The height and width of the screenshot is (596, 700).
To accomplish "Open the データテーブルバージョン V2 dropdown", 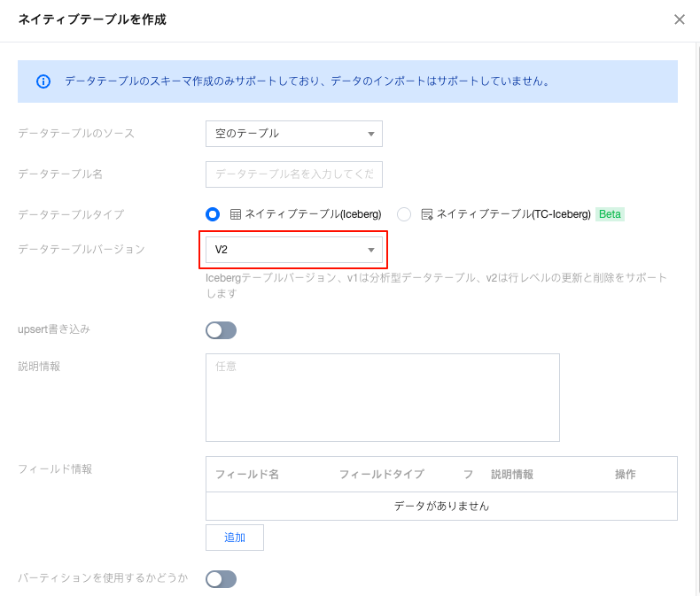I will [293, 251].
